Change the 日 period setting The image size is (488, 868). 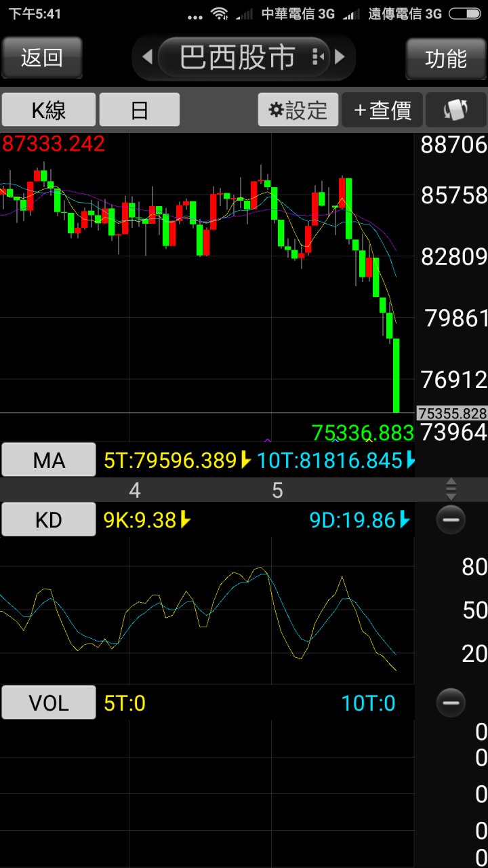tap(140, 110)
